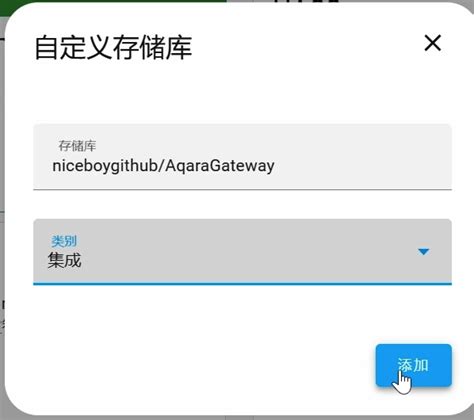Click blank space right of repository text
474x420 pixels.
(x=362, y=166)
